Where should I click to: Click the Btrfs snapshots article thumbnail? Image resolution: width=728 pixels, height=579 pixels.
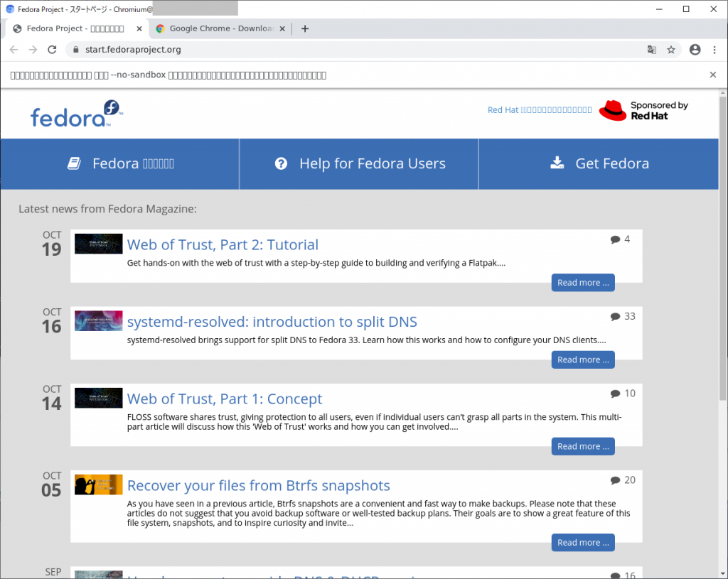click(x=98, y=485)
